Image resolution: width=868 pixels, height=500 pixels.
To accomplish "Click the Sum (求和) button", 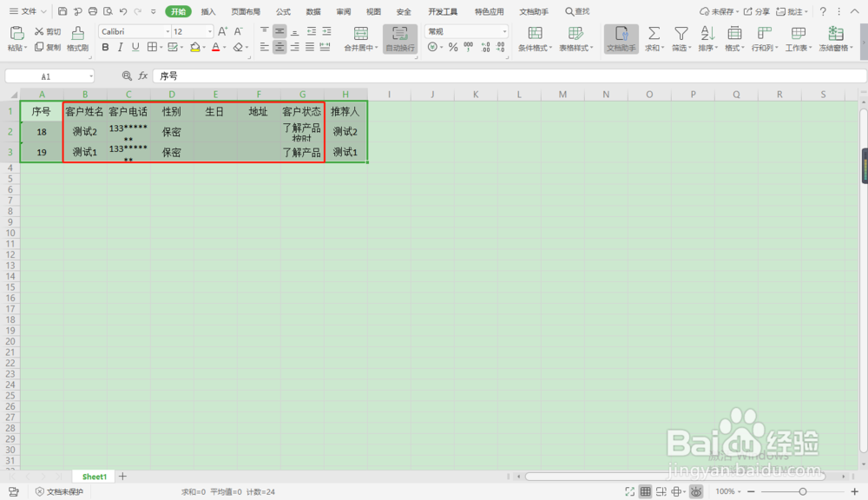I will pos(654,39).
